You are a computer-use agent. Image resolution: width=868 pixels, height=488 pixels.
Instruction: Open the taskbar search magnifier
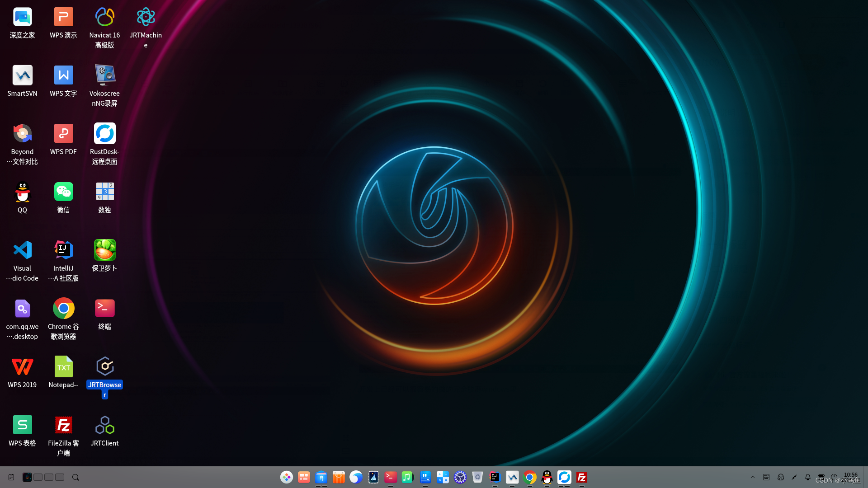pyautogui.click(x=75, y=477)
